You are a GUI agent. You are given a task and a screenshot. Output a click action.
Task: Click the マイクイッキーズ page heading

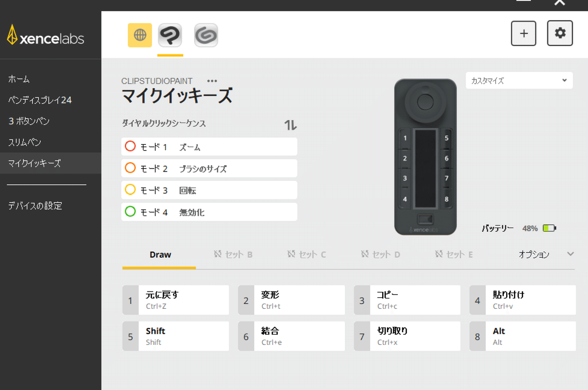[177, 96]
